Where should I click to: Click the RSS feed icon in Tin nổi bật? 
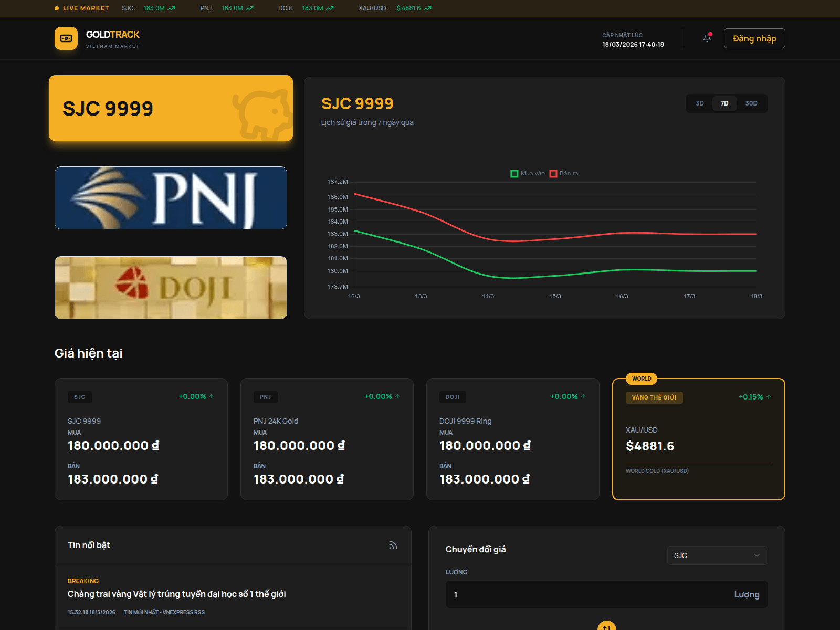tap(393, 545)
